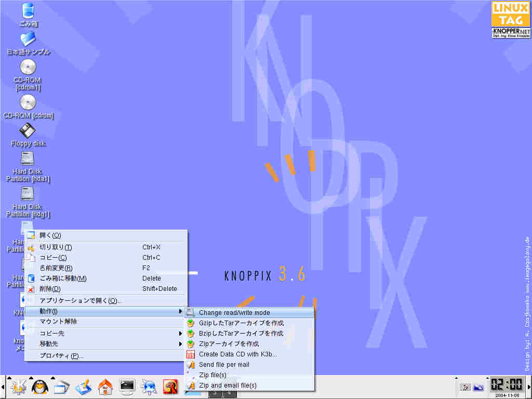The width and height of the screenshot is (532, 399).
Task: Select the Hard Disk Partition [hda1] icon
Action: pyautogui.click(x=28, y=167)
